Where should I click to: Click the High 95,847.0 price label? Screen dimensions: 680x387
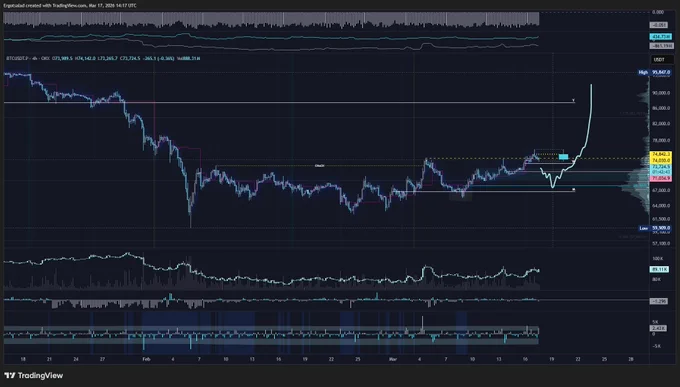click(x=654, y=72)
